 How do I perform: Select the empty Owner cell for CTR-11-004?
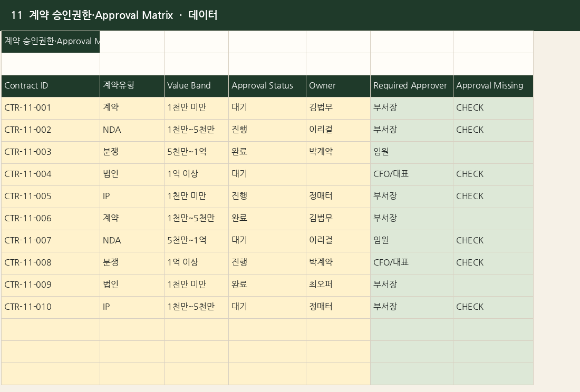click(x=338, y=175)
